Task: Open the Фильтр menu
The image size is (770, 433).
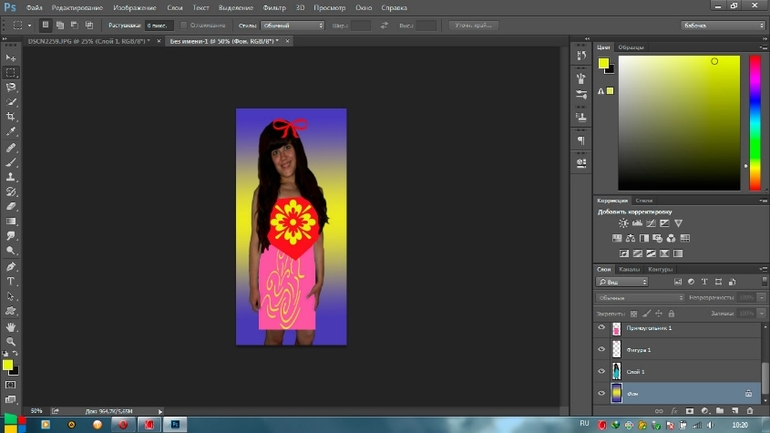Action: [273, 7]
